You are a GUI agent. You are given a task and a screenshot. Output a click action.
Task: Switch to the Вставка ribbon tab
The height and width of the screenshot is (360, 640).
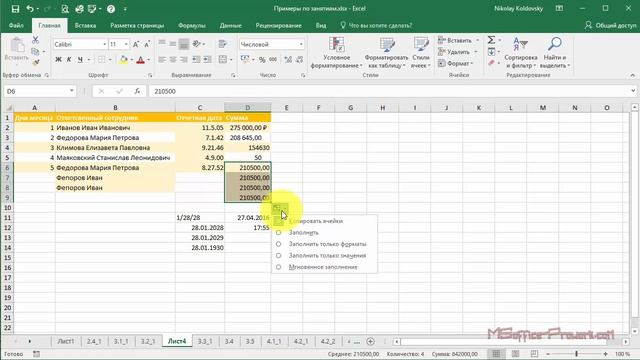[85, 25]
